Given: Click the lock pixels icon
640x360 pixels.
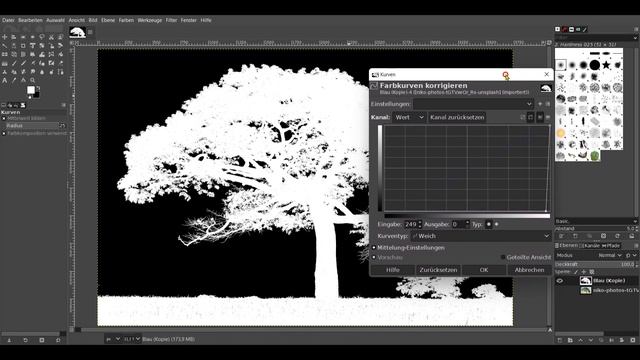Looking at the screenshot, I should tap(576, 272).
